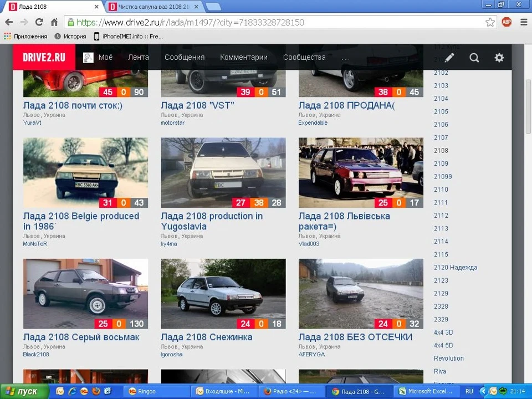This screenshot has height=399, width=532.
Task: Launch Firefox from quick launch
Action: pos(96,392)
